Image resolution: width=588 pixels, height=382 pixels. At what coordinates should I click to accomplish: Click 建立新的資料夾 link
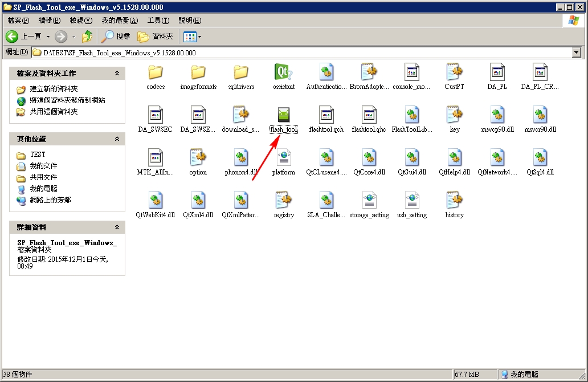point(54,89)
